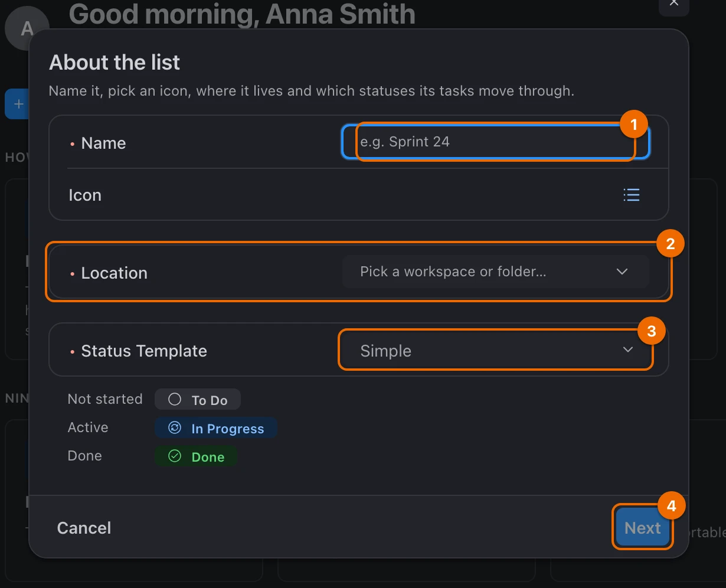Image resolution: width=726 pixels, height=588 pixels.
Task: Click the Not started label
Action: coord(105,399)
